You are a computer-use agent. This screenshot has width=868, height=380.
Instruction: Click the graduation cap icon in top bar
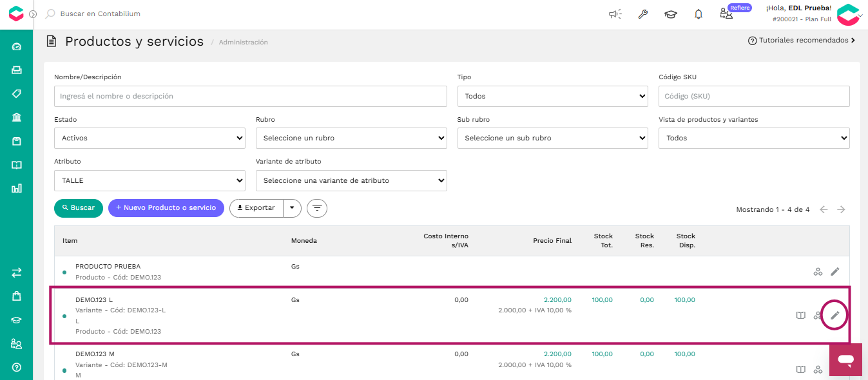[x=671, y=14]
